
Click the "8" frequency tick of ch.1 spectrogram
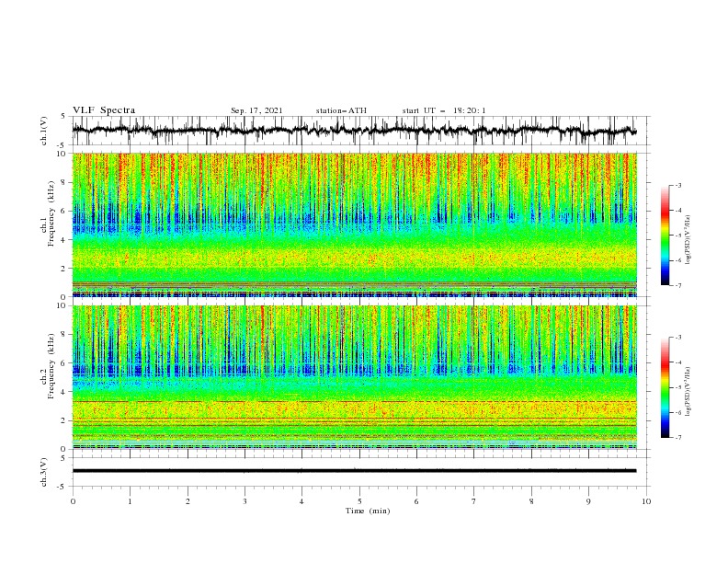pos(64,182)
